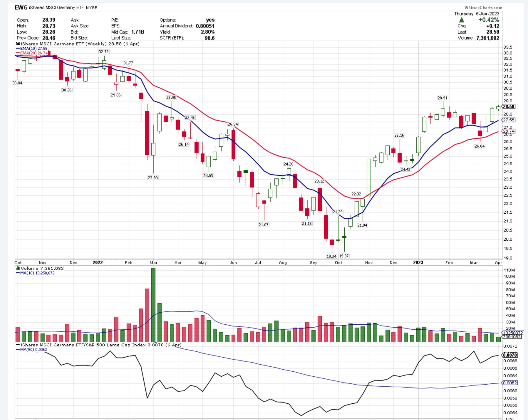The height and width of the screenshot is (420, 528).
Task: Click the 32.72 high price label
Action: (104, 52)
